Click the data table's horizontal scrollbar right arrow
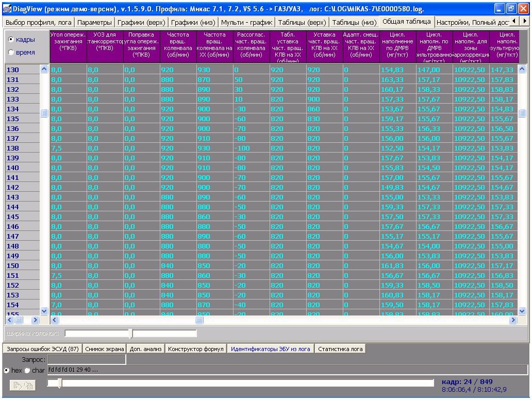Screen dimensions: 532x400 click(512, 320)
